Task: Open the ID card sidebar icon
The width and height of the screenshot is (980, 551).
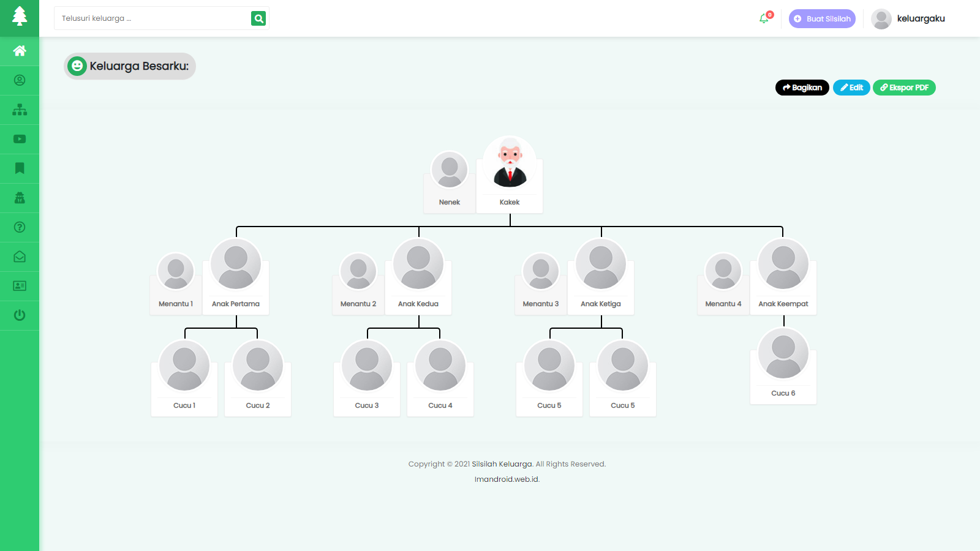Action: point(20,286)
